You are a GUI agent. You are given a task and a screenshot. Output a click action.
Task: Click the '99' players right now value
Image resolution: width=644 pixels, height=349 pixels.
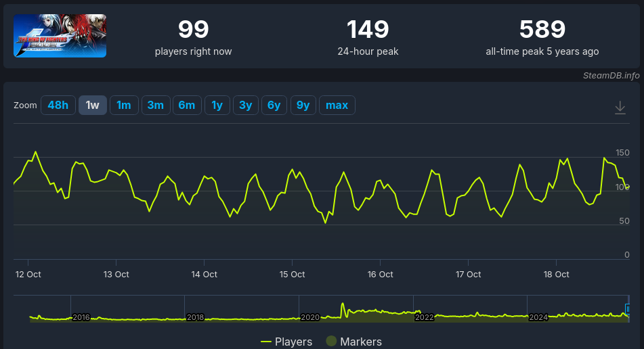194,30
